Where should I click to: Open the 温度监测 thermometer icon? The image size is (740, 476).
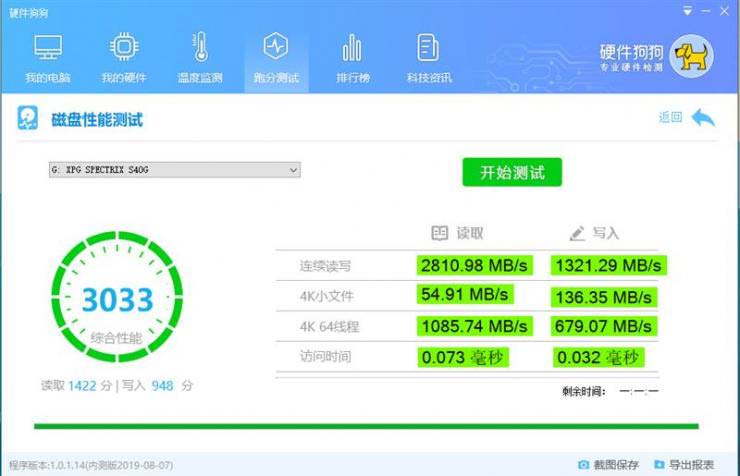201,47
